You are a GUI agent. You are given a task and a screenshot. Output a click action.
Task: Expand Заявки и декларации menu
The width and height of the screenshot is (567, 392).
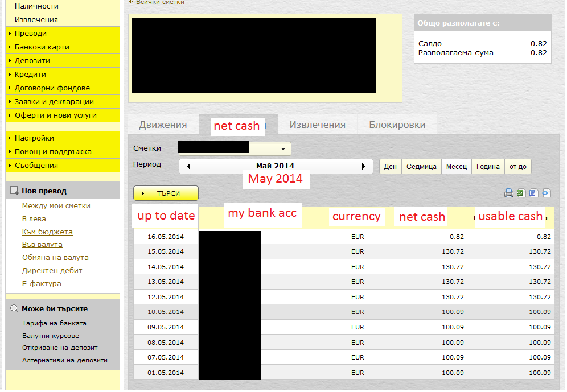point(63,102)
